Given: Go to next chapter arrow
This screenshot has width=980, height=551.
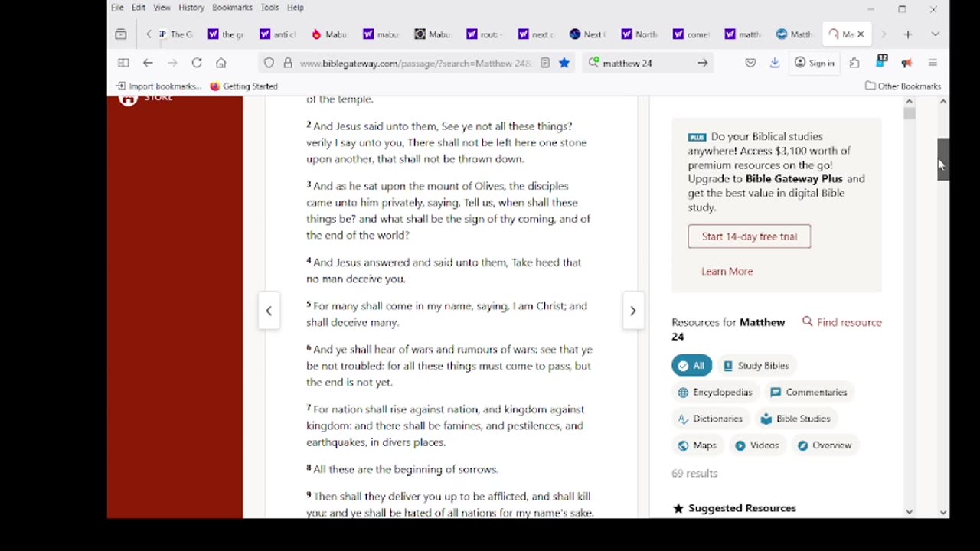Looking at the screenshot, I should point(632,311).
